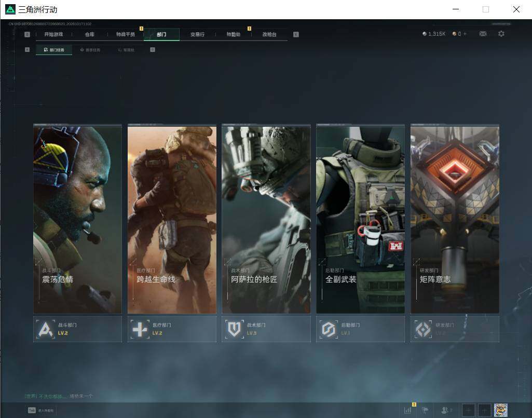This screenshot has width=532, height=418.
Task: Click the next tab key icon right of 改枪台
Action: (x=296, y=34)
